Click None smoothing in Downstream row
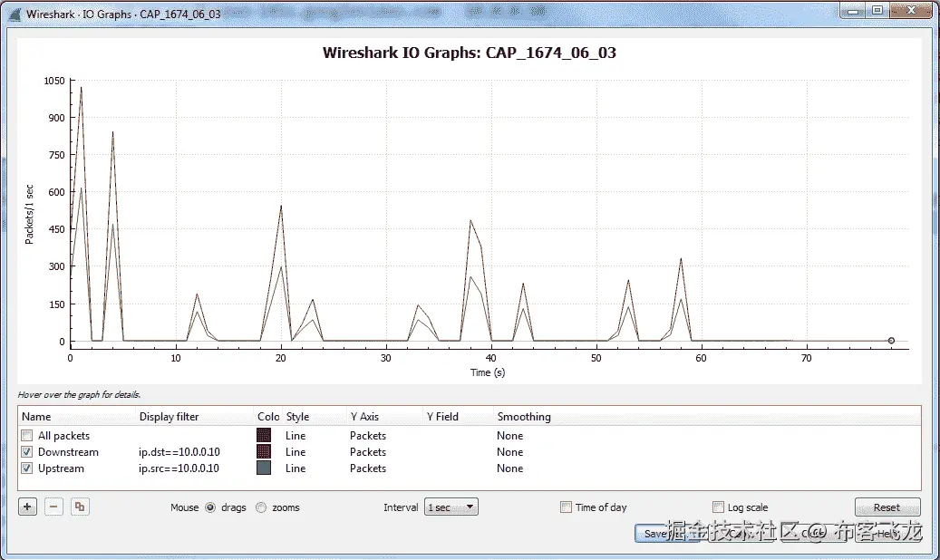This screenshot has height=560, width=940. point(510,452)
